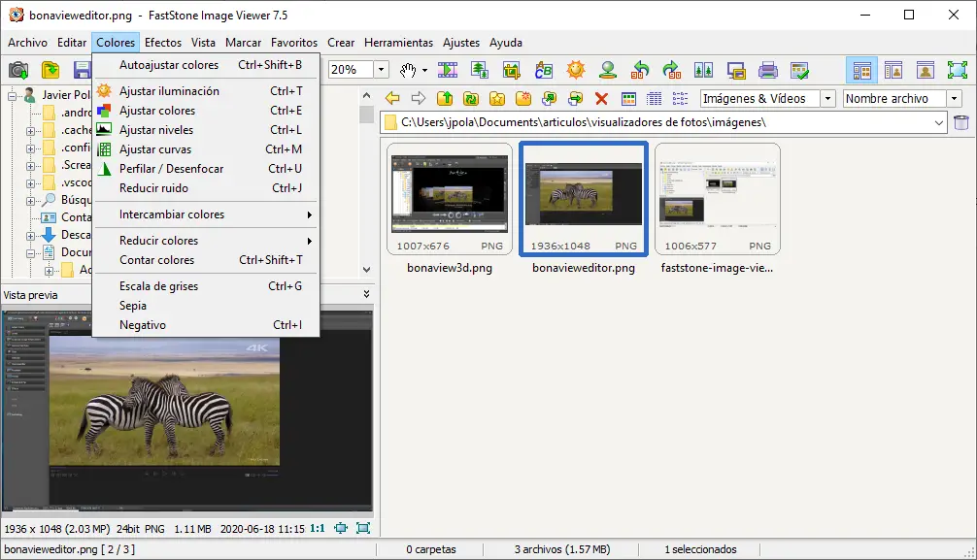Open the 20% zoom level dropdown
The height and width of the screenshot is (560, 977).
[382, 70]
